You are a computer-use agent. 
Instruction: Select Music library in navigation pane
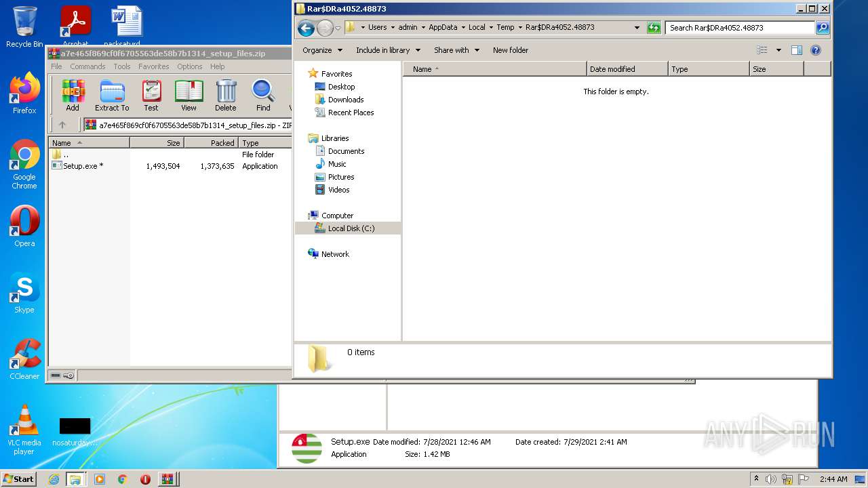[x=337, y=164]
